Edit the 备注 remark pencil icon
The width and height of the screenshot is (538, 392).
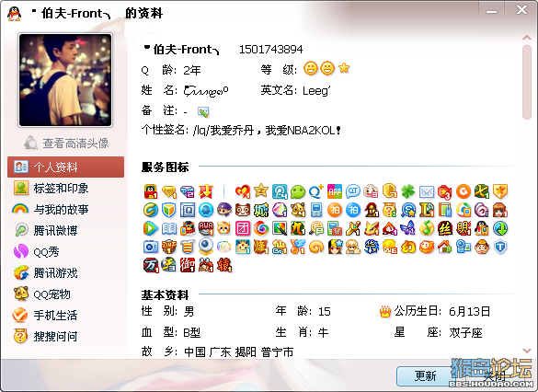(x=203, y=112)
